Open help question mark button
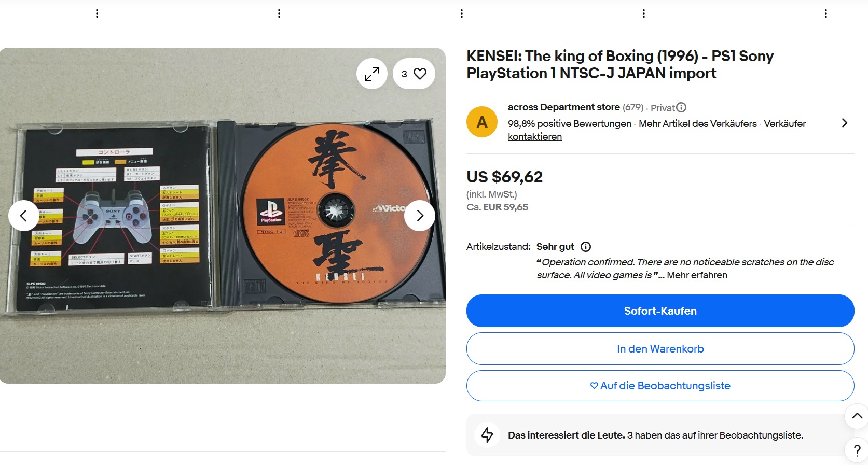Viewport: 868px width, 465px height. pyautogui.click(x=857, y=450)
